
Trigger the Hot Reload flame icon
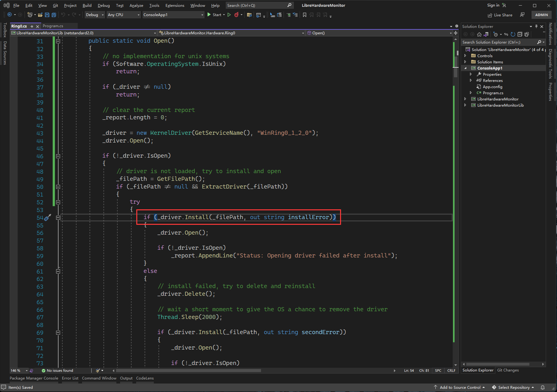[236, 15]
